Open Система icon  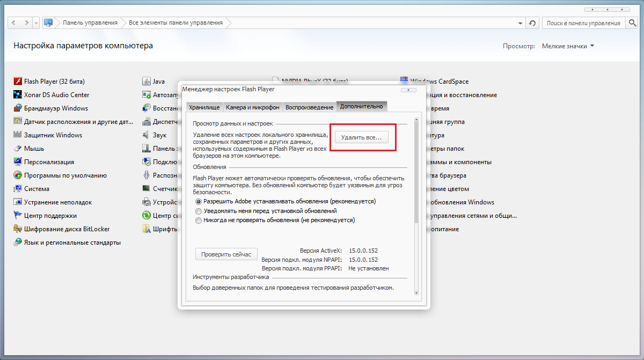(18, 189)
